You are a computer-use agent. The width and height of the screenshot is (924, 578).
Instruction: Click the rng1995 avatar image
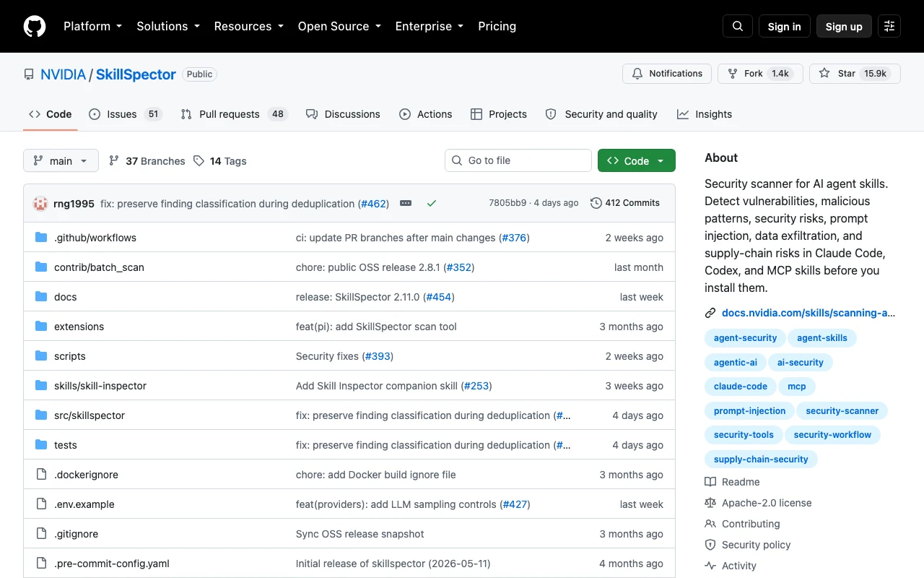[x=40, y=204]
